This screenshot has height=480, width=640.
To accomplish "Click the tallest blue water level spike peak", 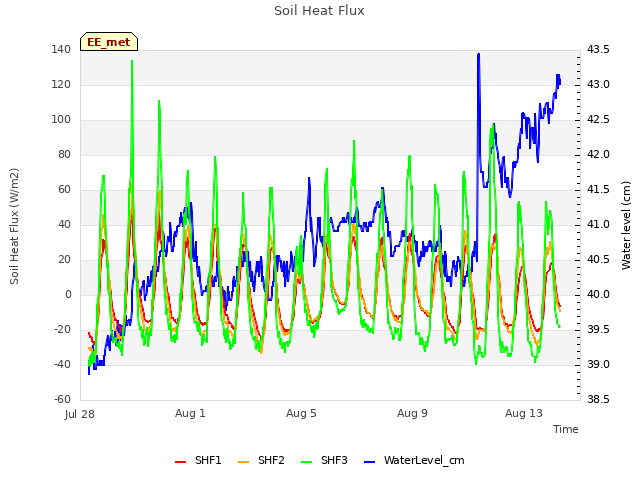I will [479, 54].
